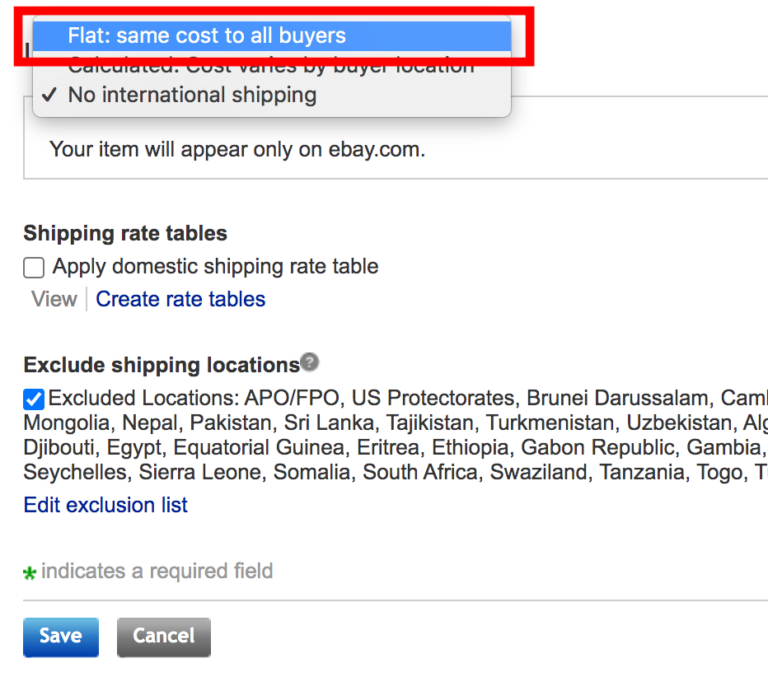Click the "indicates a required field" note
The height and width of the screenshot is (677, 768).
[157, 571]
